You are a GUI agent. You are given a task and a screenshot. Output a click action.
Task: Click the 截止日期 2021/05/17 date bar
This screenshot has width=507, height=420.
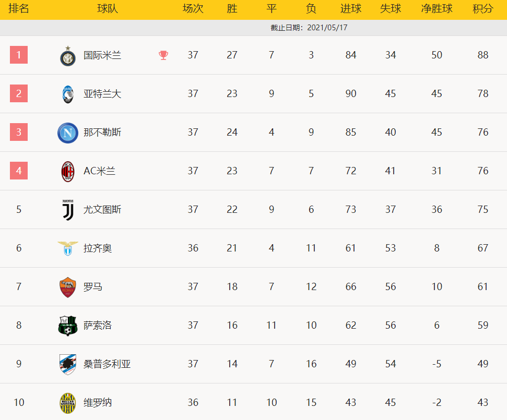click(x=309, y=28)
